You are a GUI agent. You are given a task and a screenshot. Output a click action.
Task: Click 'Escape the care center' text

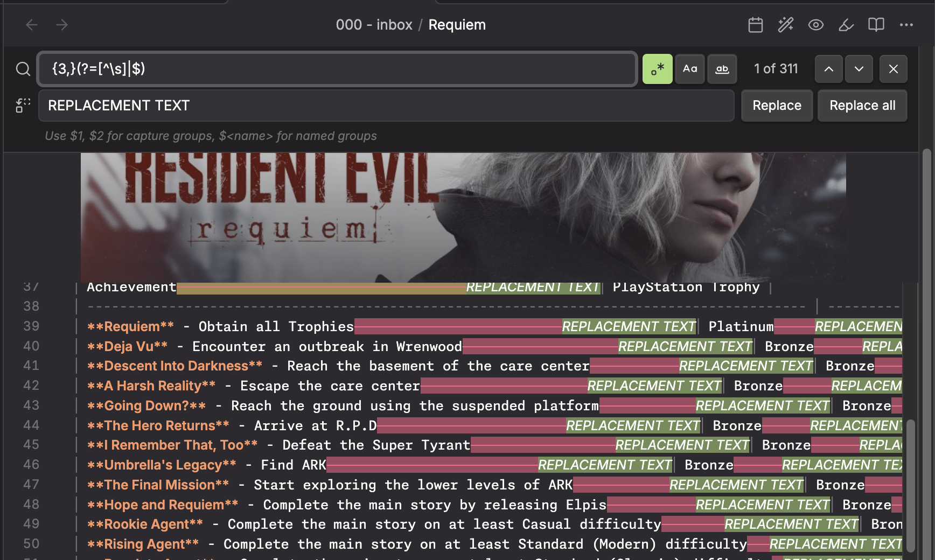point(330,386)
